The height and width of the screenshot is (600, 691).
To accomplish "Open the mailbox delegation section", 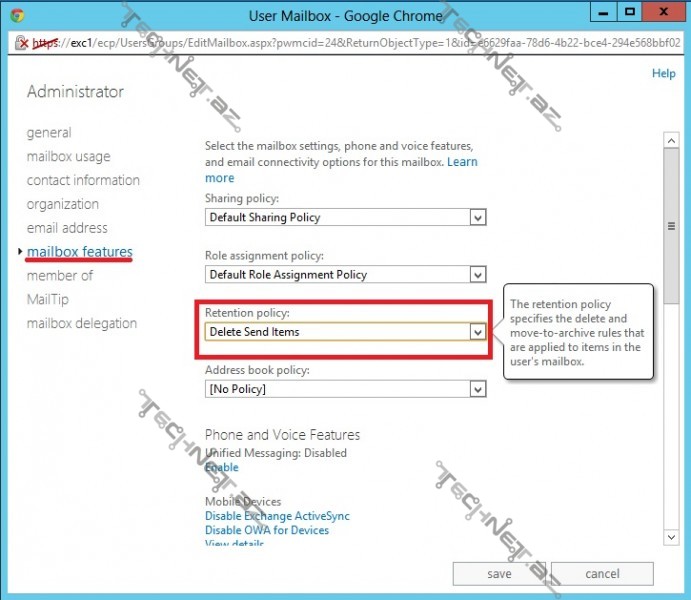I will (82, 323).
